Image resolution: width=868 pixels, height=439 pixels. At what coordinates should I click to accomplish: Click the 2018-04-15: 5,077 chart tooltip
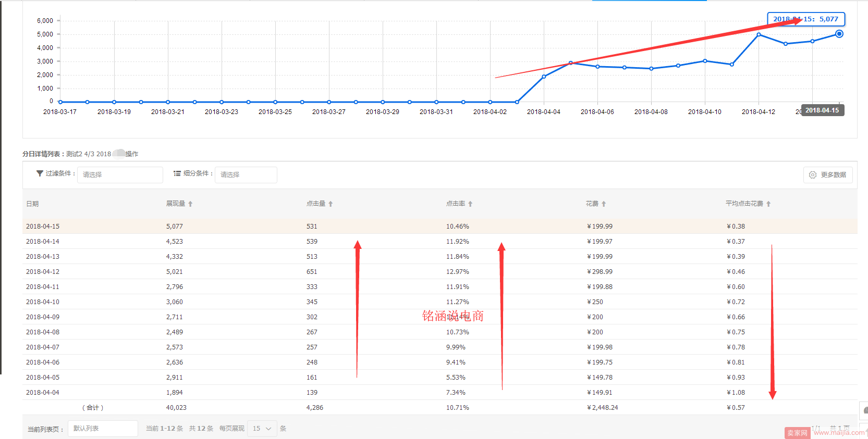[806, 19]
